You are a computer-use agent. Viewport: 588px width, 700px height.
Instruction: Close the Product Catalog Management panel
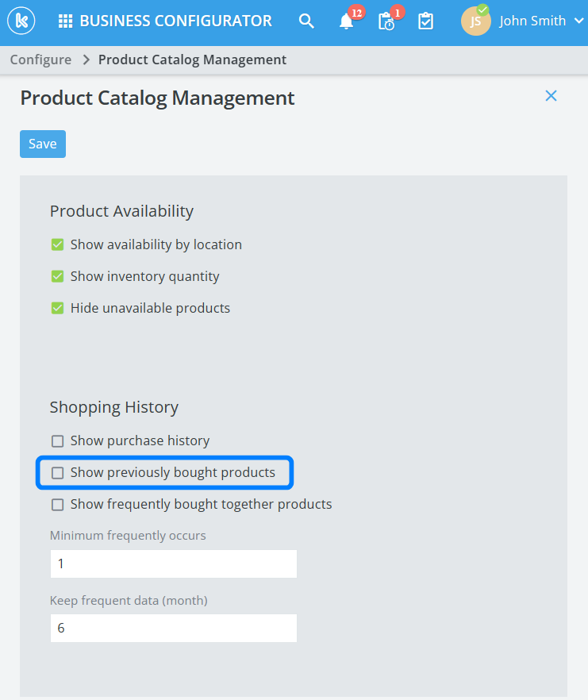coord(551,96)
